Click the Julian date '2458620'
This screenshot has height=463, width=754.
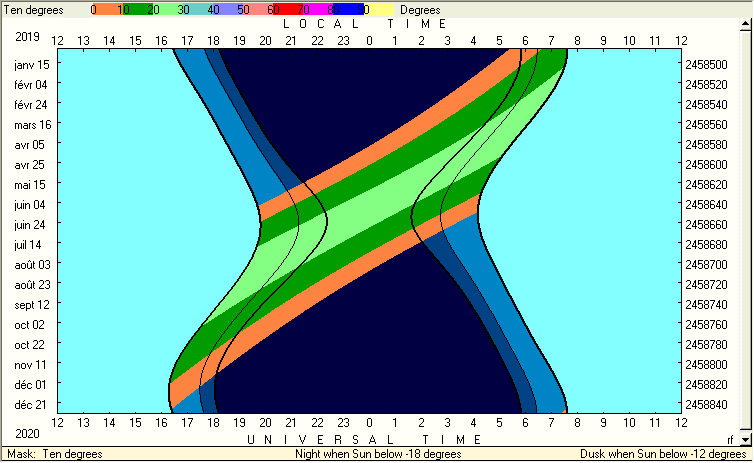[706, 185]
